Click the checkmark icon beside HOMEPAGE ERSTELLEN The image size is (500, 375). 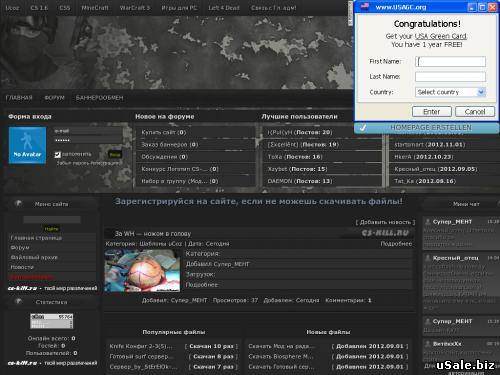point(363,128)
